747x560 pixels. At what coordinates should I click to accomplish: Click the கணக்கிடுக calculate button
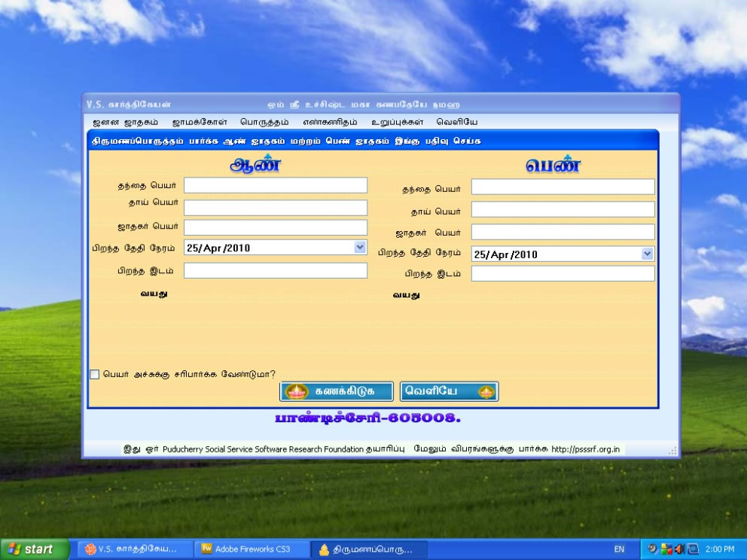tap(337, 391)
